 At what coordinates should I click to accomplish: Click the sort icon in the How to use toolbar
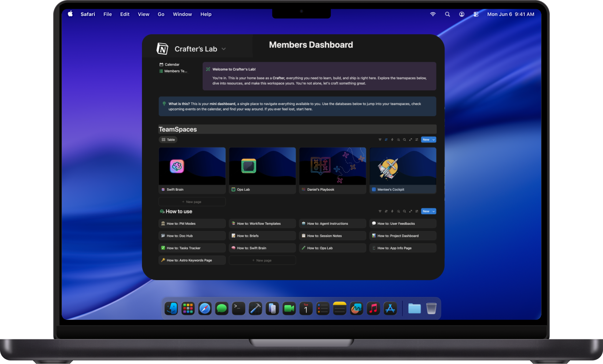coord(386,211)
